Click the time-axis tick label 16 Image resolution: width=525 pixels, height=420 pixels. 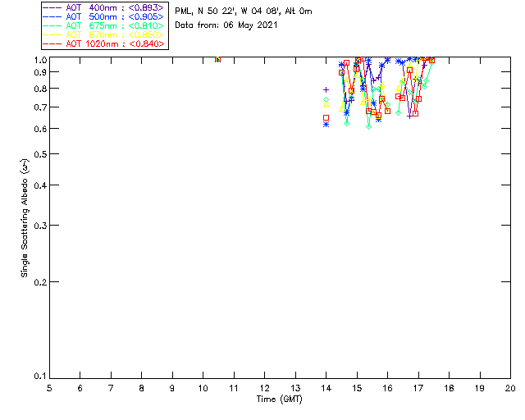point(388,388)
